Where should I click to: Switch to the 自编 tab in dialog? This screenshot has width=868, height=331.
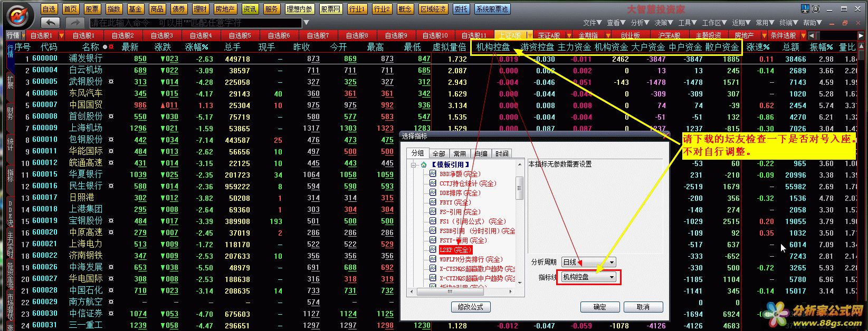(481, 153)
